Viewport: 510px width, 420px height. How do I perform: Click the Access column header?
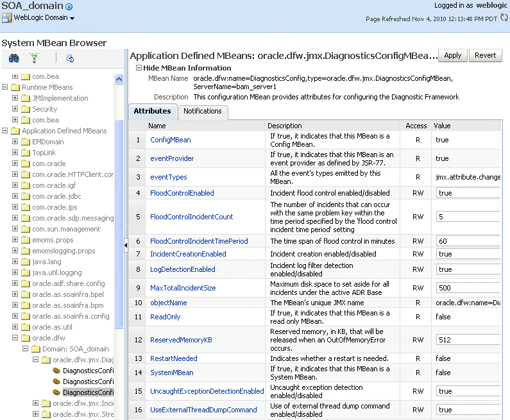416,126
